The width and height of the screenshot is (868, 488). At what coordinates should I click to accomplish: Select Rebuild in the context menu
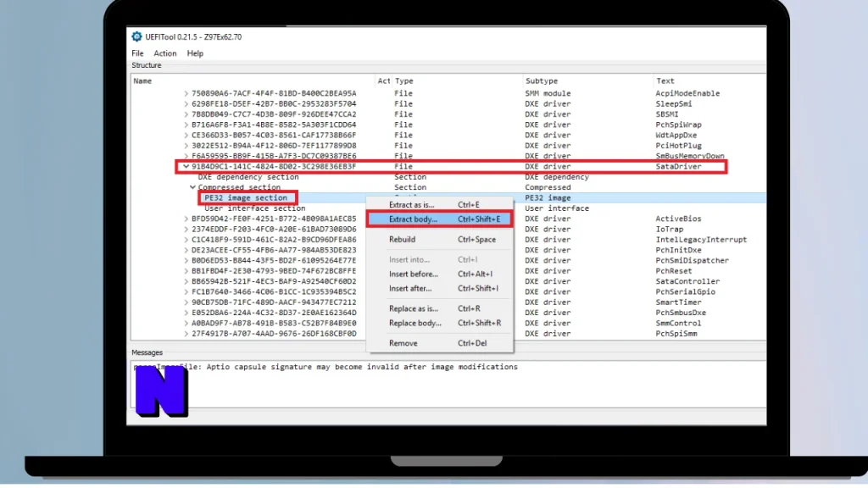(439, 240)
